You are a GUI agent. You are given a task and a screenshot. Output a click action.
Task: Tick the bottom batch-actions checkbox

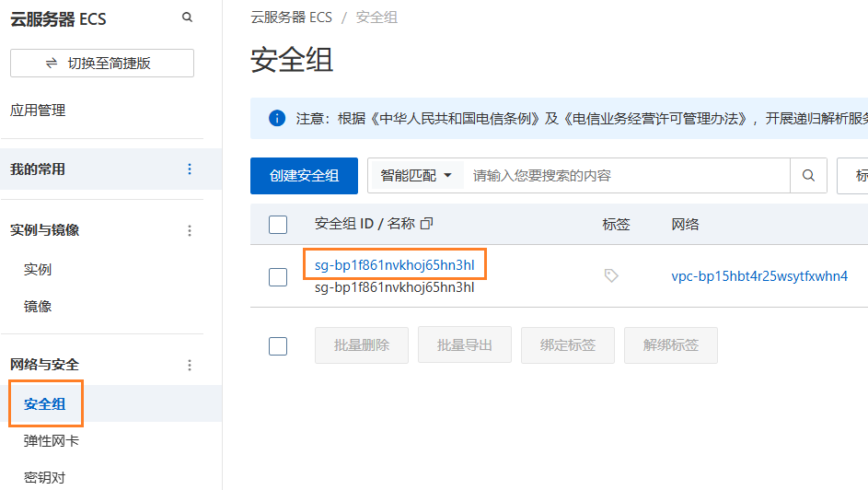(278, 346)
